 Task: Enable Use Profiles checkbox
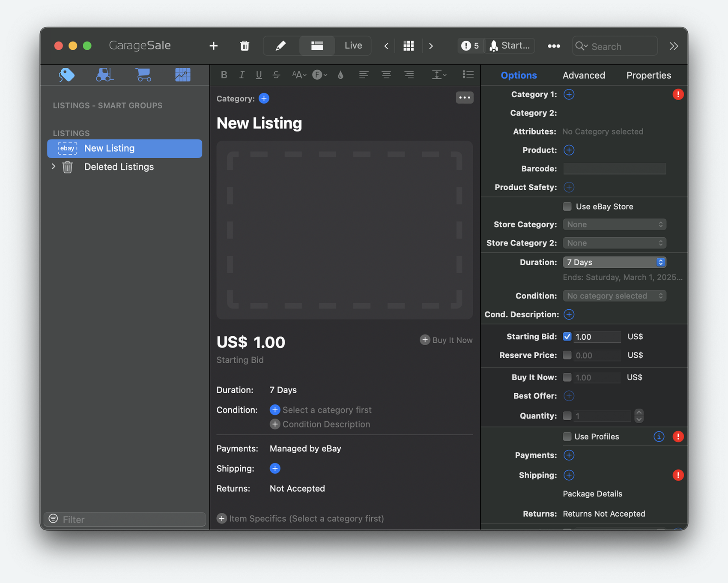pyautogui.click(x=567, y=437)
